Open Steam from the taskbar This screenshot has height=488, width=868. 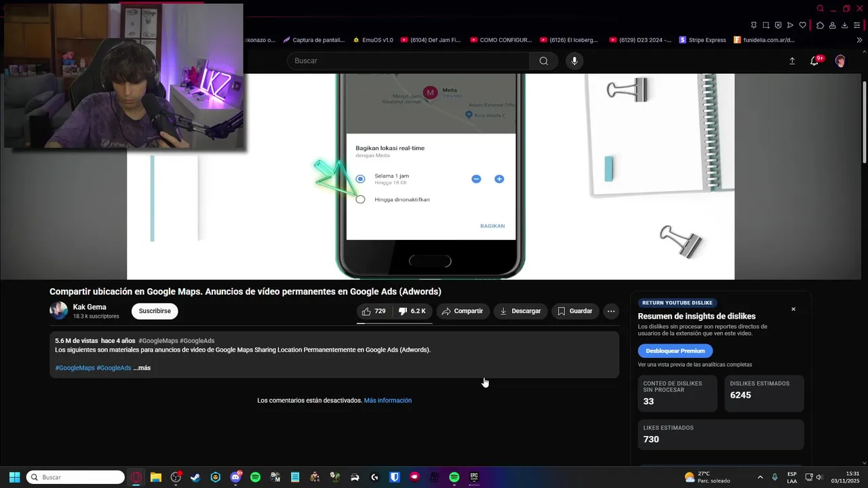tap(195, 477)
